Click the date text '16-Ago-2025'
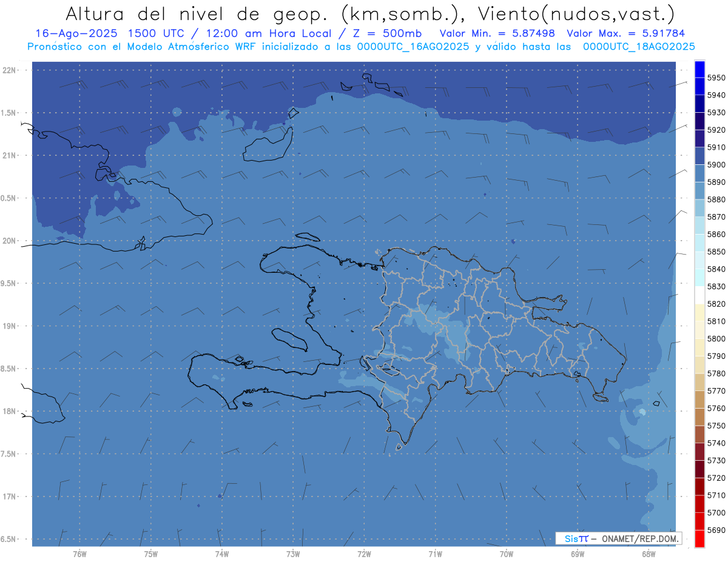This screenshot has height=562, width=728. click(76, 33)
